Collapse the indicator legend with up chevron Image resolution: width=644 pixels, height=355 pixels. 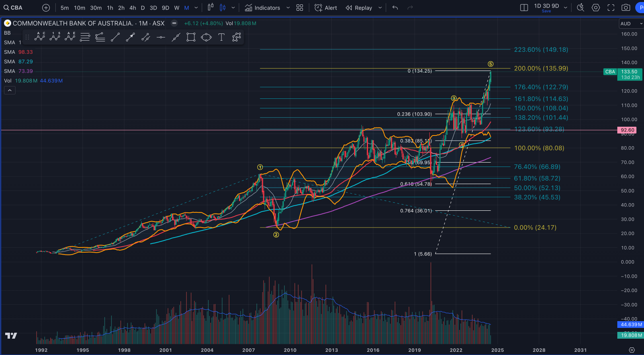(10, 90)
